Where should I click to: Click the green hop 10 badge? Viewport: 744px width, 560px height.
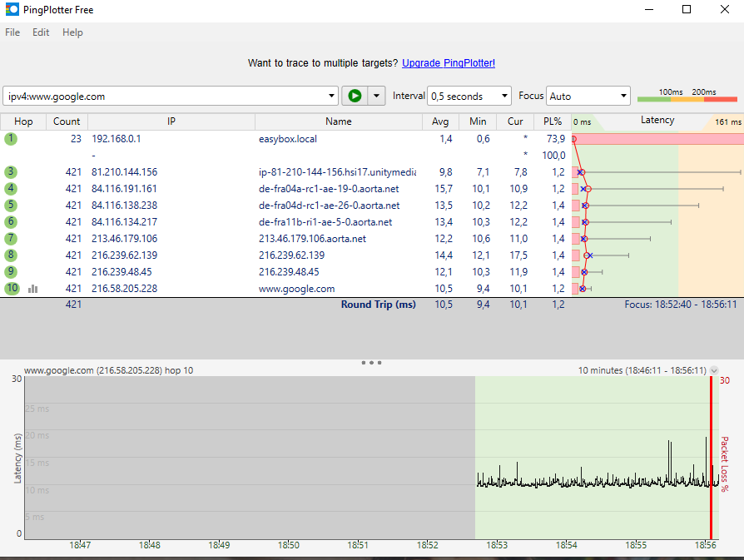pyautogui.click(x=10, y=289)
